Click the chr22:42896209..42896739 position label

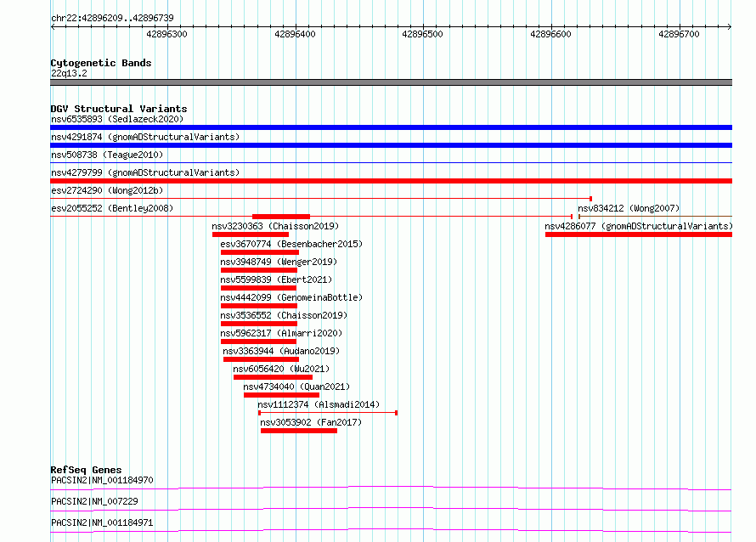click(x=112, y=18)
